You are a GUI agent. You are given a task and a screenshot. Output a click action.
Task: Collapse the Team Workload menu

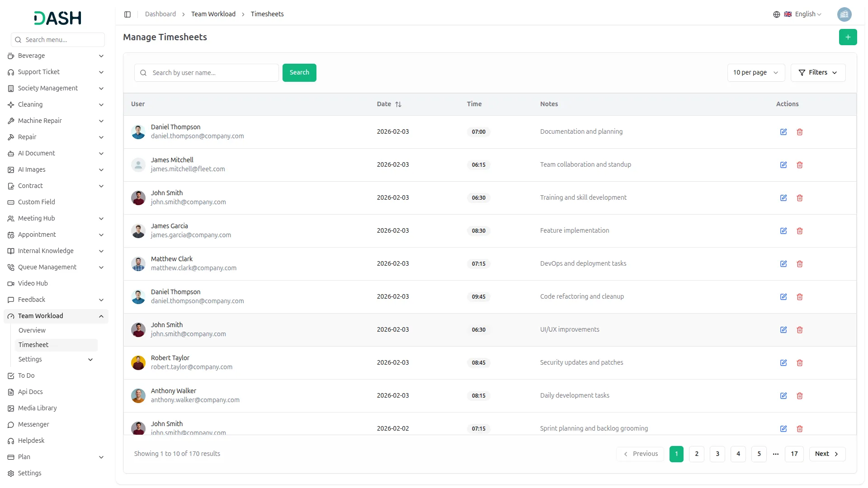click(x=56, y=316)
